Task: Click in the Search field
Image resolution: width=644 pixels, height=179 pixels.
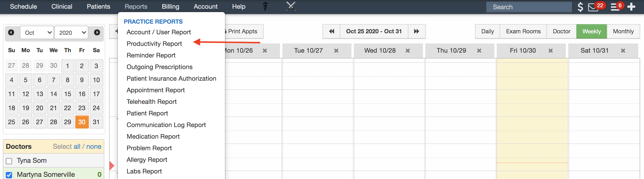Action: 529,7
